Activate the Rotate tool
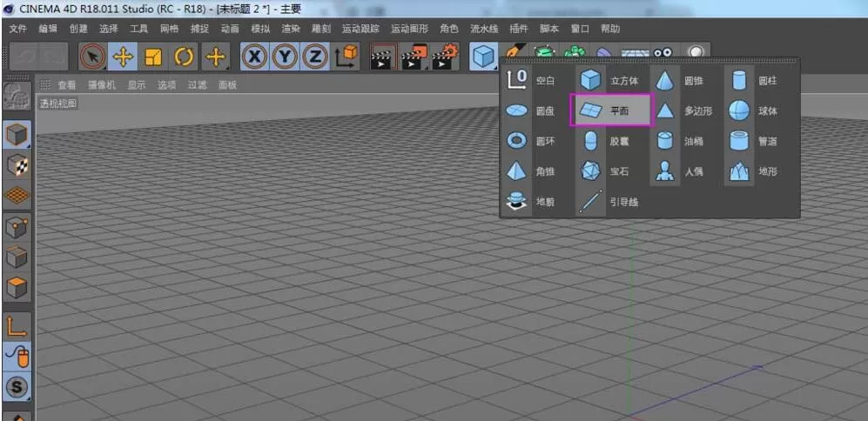Image resolution: width=868 pixels, height=421 pixels. pyautogui.click(x=183, y=57)
